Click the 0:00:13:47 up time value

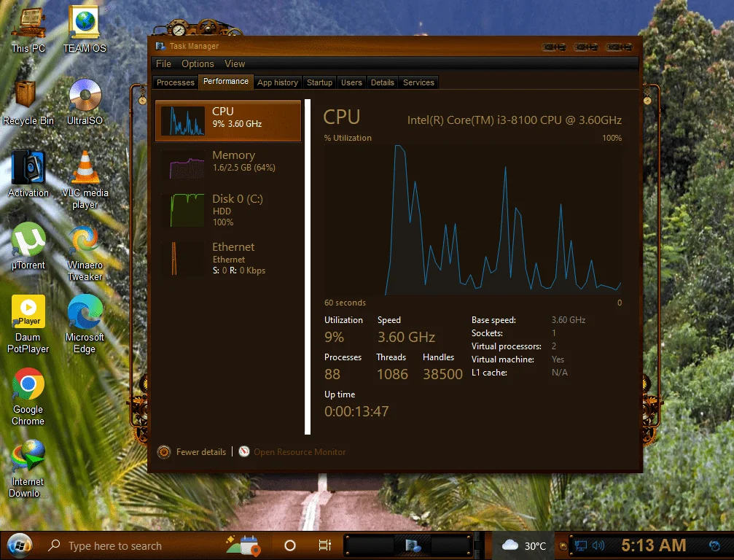click(356, 411)
